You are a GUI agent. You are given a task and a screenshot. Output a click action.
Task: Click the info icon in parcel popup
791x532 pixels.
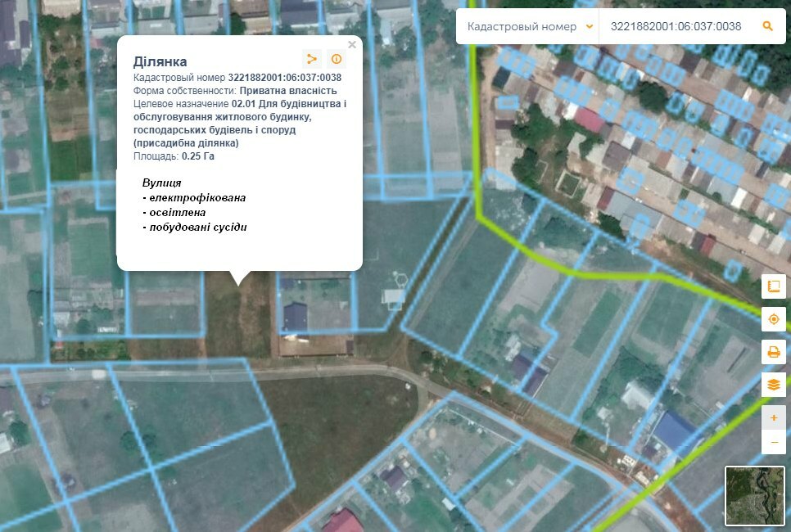[337, 59]
